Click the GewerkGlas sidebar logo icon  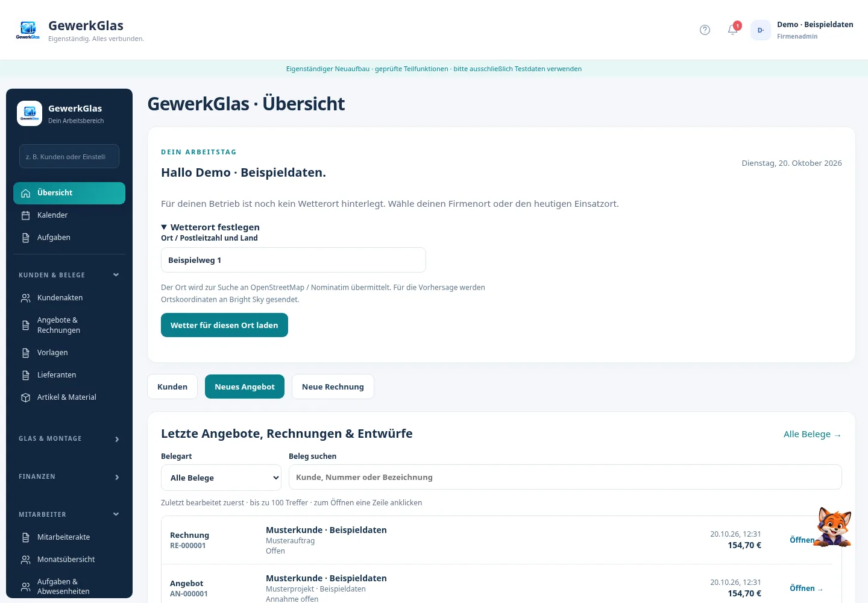(30, 113)
